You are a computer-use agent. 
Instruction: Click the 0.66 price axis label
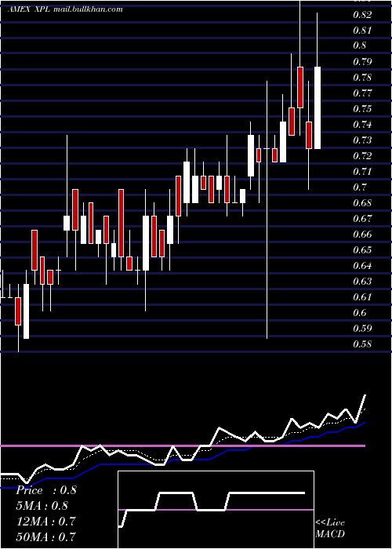click(362, 234)
